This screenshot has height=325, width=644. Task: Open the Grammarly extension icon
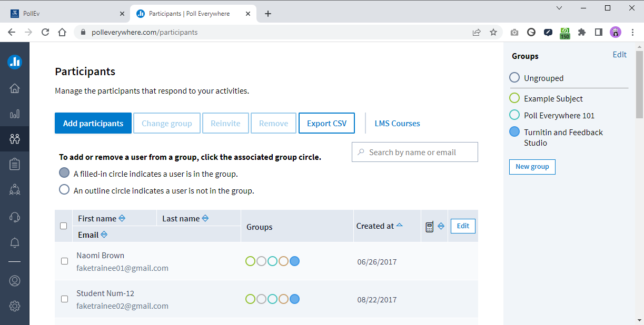(531, 32)
